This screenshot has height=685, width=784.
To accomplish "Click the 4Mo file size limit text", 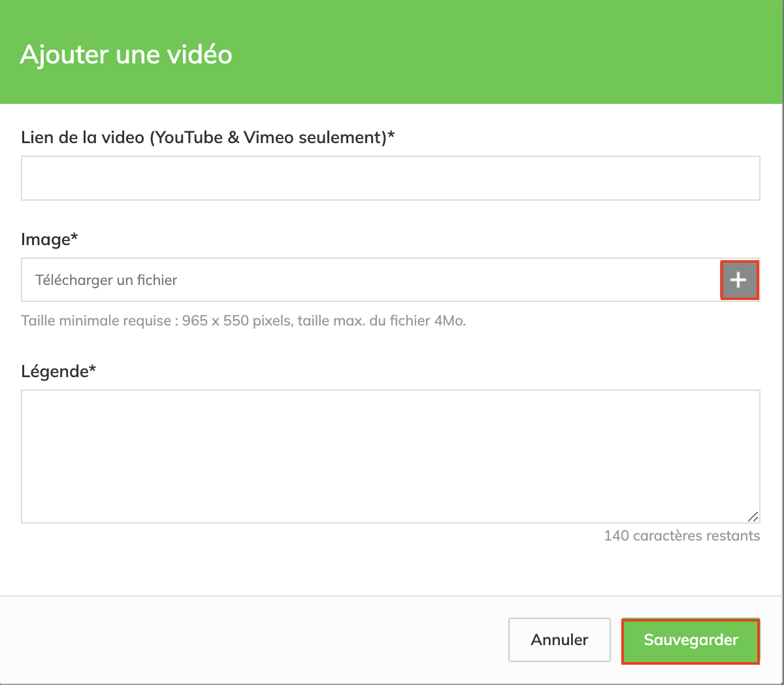I will (449, 321).
